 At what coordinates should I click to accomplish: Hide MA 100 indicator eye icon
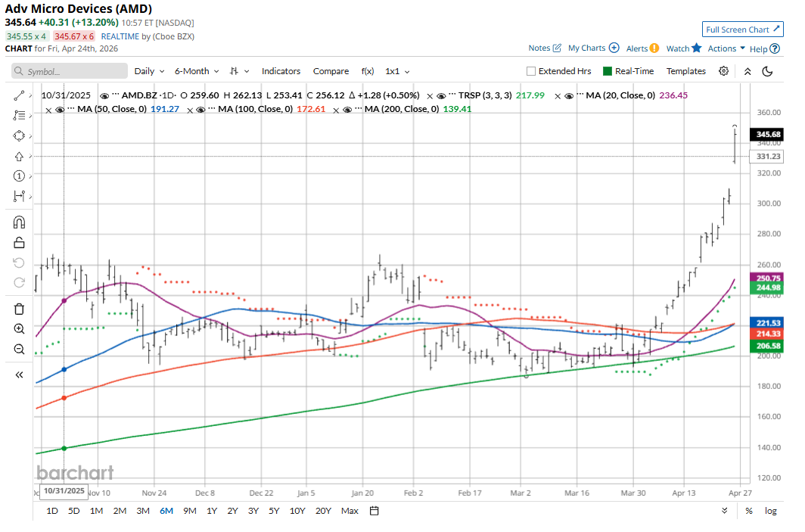tap(200, 110)
